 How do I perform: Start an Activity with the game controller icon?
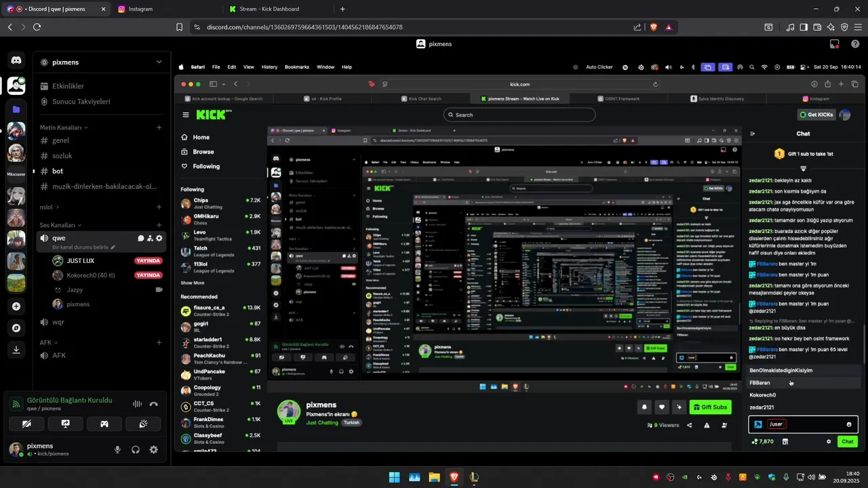104,424
